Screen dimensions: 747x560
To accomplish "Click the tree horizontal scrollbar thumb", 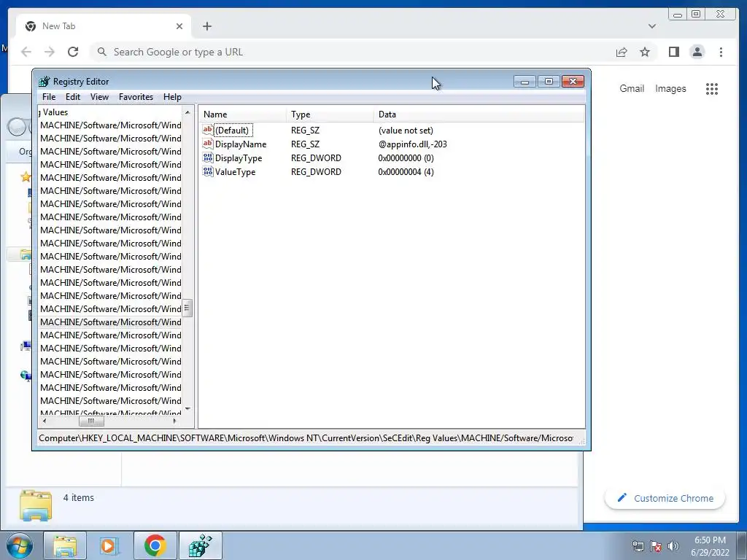I will (91, 421).
